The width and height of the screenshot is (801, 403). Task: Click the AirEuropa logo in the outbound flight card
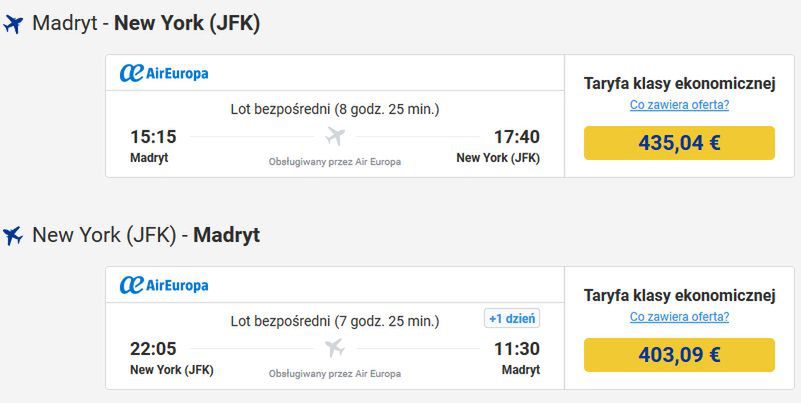[164, 74]
